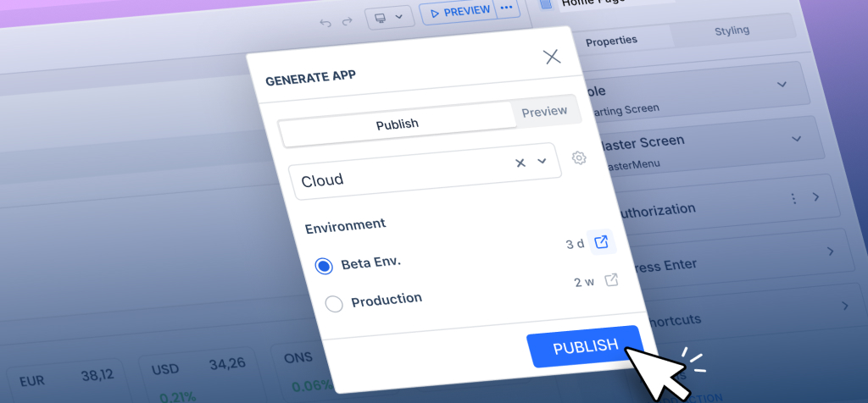
Task: Switch to the Publish tab
Action: tap(397, 124)
